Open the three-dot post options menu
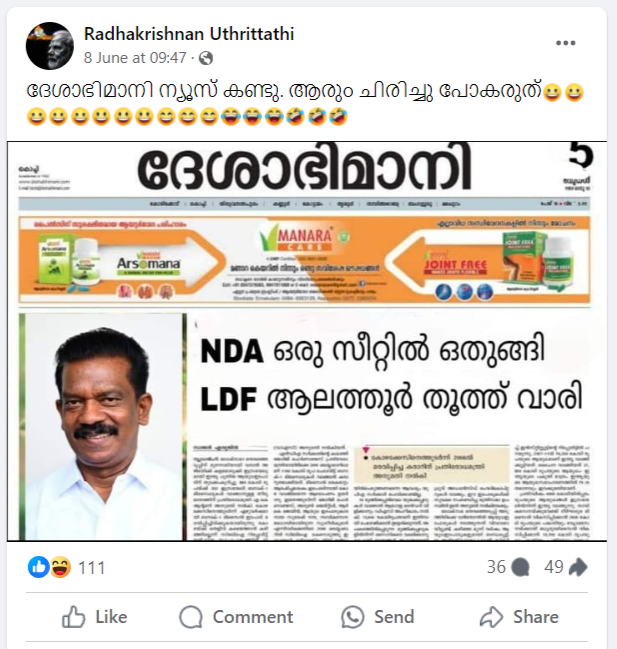617x649 pixels. pyautogui.click(x=565, y=43)
